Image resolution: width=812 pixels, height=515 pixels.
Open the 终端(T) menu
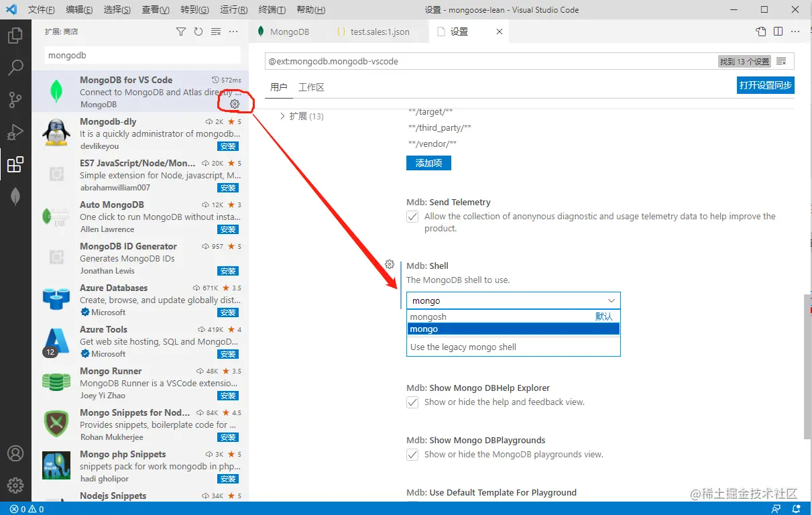[272, 10]
